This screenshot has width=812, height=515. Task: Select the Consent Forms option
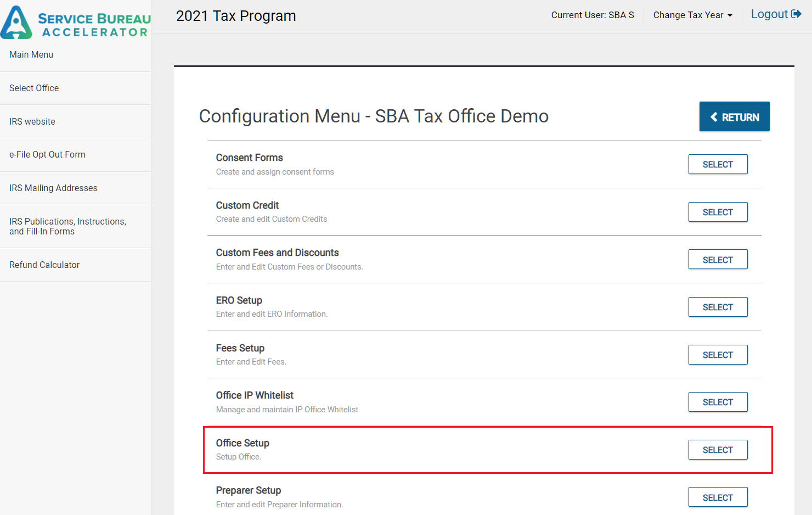click(x=718, y=165)
